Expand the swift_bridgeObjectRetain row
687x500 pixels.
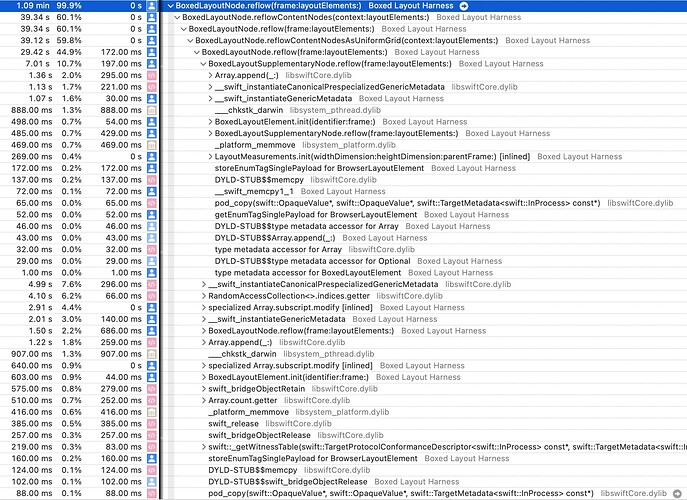point(204,389)
